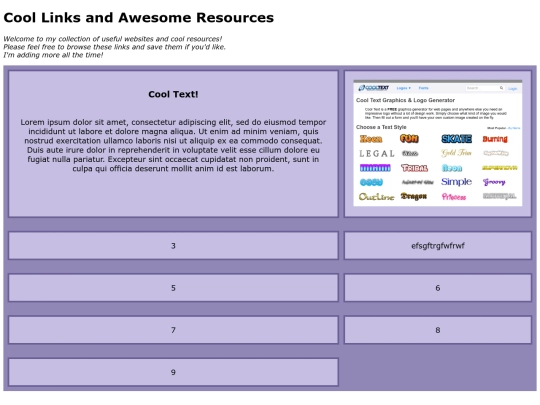Select the grid cell labeled 6
Viewport: 540px width, 405px height.
(438, 288)
